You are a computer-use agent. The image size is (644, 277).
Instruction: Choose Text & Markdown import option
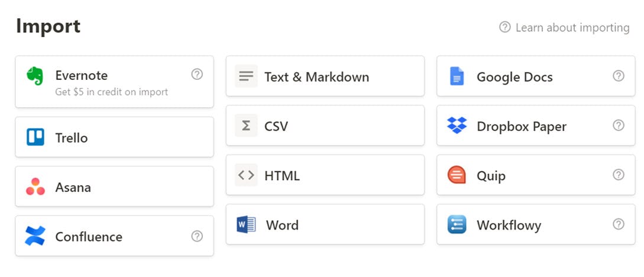point(316,77)
